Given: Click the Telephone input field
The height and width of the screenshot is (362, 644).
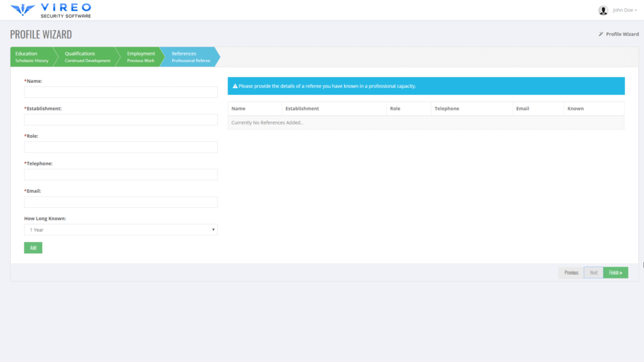Looking at the screenshot, I should coord(120,174).
